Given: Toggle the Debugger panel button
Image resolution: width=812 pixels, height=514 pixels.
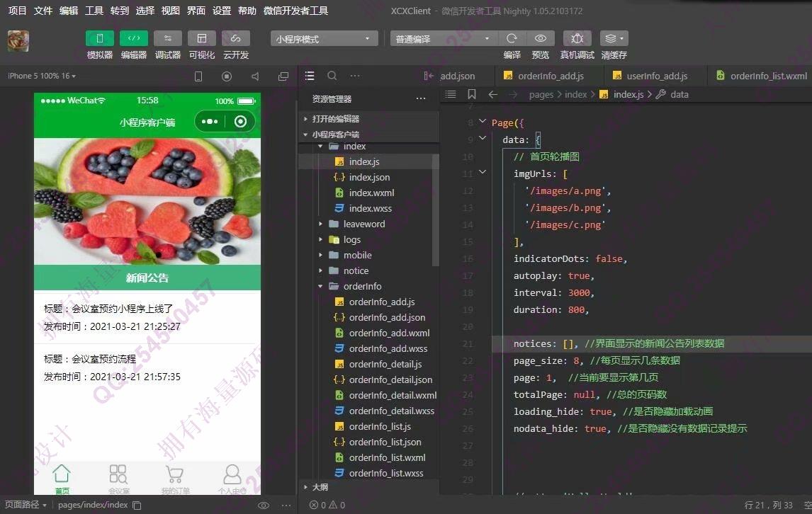Looking at the screenshot, I should 167,38.
